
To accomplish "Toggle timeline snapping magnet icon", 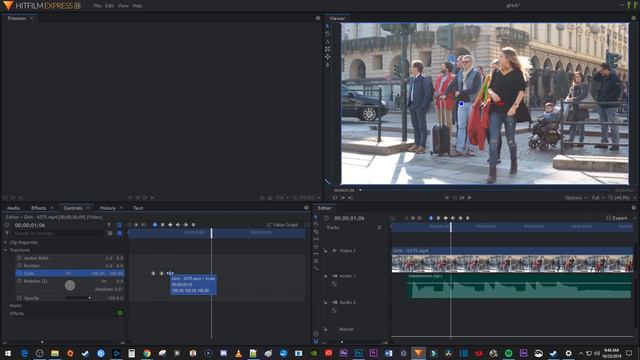I will pyautogui.click(x=316, y=341).
